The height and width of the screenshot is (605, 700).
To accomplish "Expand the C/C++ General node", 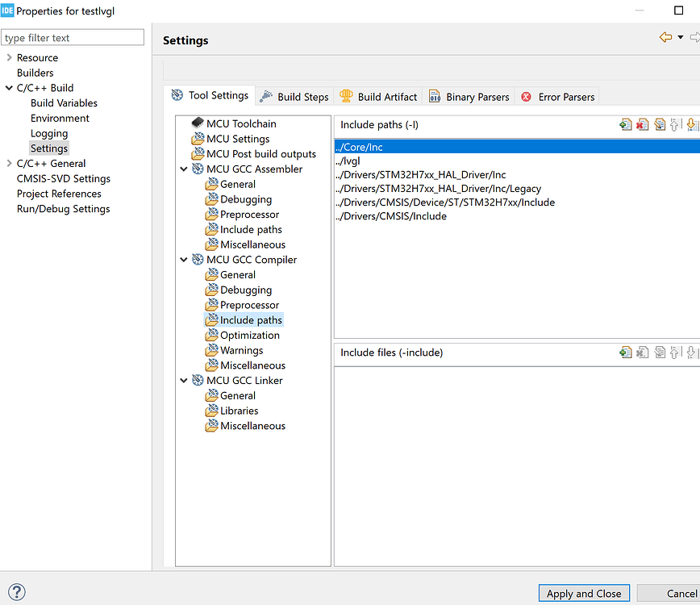I will coord(9,163).
